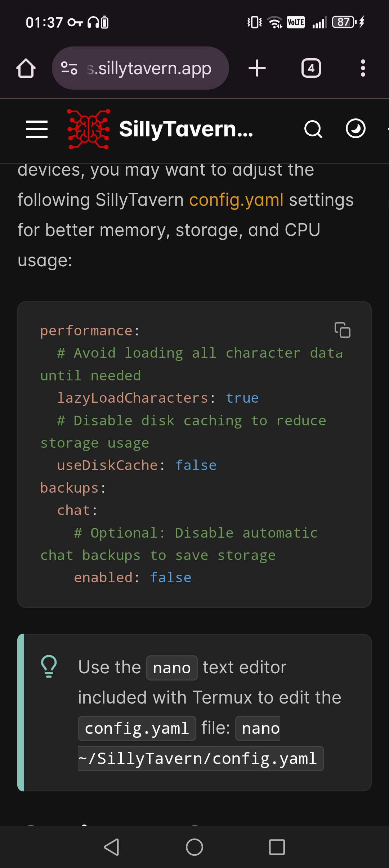
Task: Toggle the dark mode theme switch
Action: pos(356,128)
